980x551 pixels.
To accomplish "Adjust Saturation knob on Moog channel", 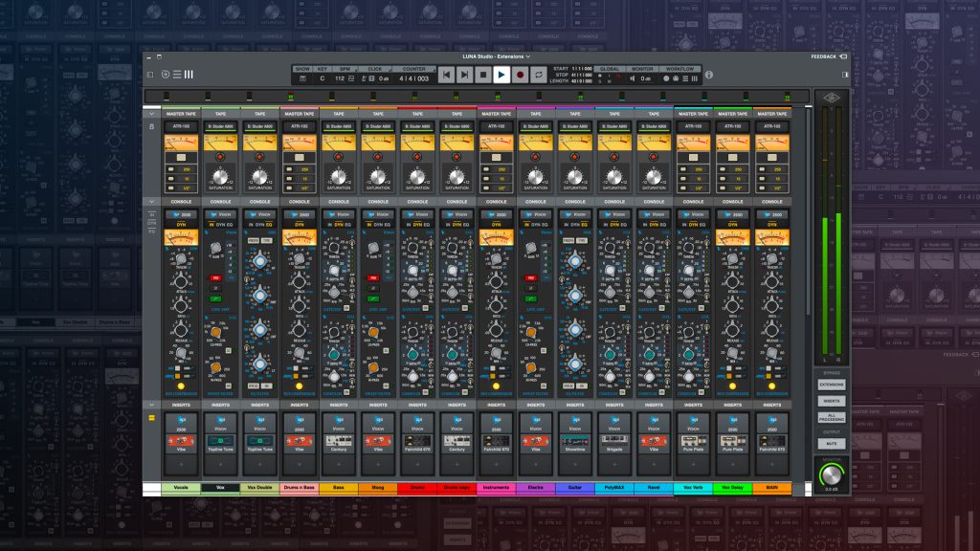I will tap(378, 176).
